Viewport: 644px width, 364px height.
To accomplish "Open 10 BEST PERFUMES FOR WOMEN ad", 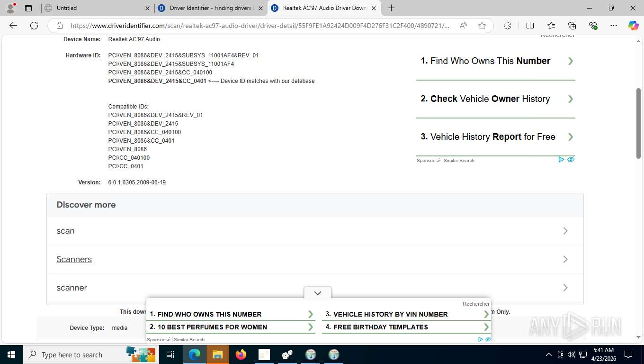I will pyautogui.click(x=232, y=327).
